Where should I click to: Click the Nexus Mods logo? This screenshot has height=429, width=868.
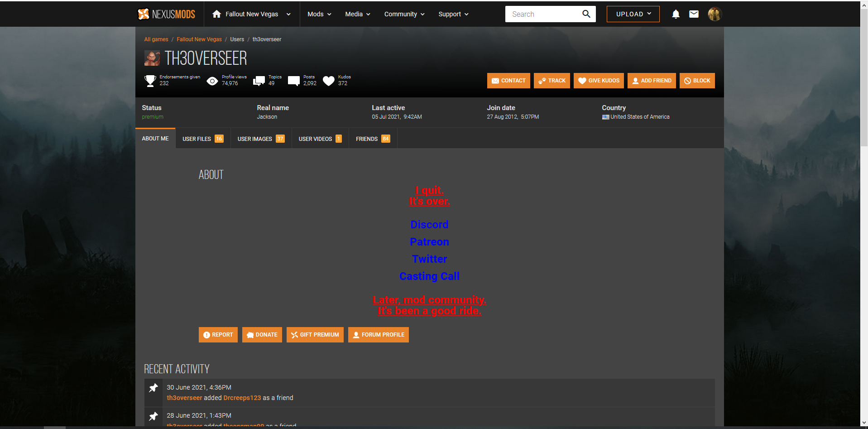point(166,14)
